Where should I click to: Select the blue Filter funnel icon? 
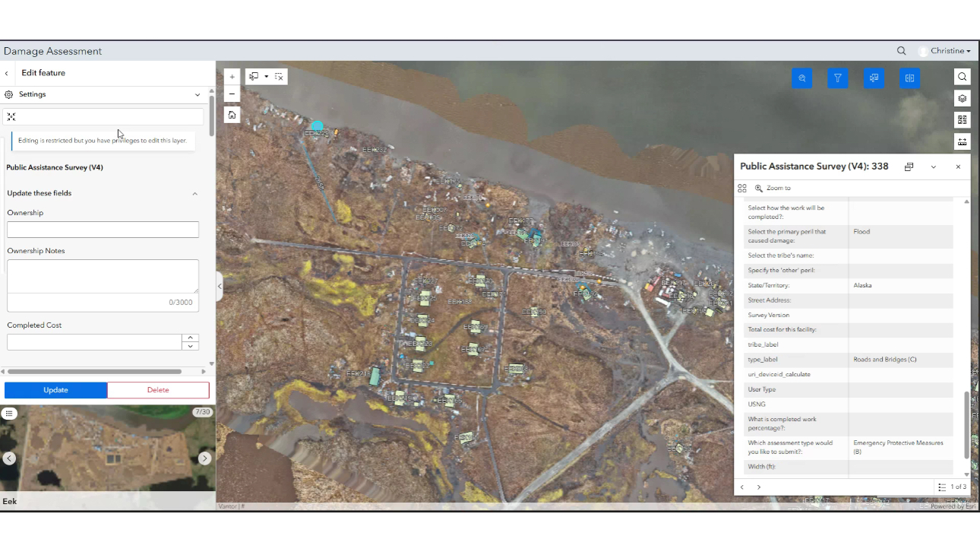click(x=838, y=78)
